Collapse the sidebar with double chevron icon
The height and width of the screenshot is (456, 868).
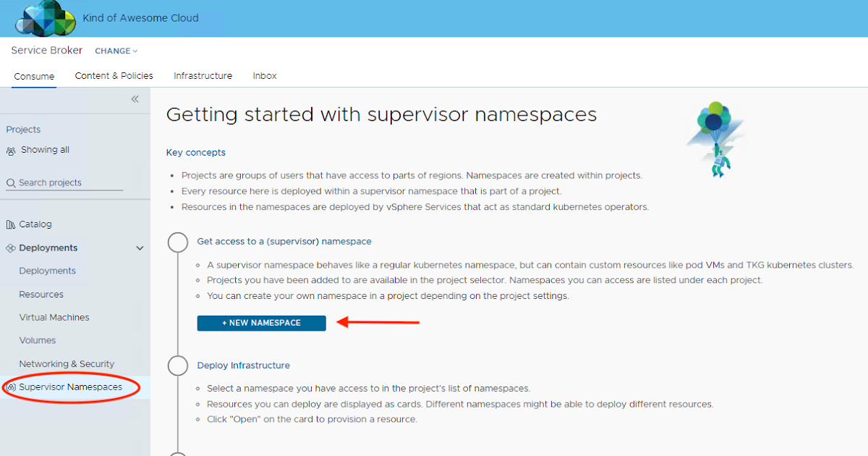[135, 99]
